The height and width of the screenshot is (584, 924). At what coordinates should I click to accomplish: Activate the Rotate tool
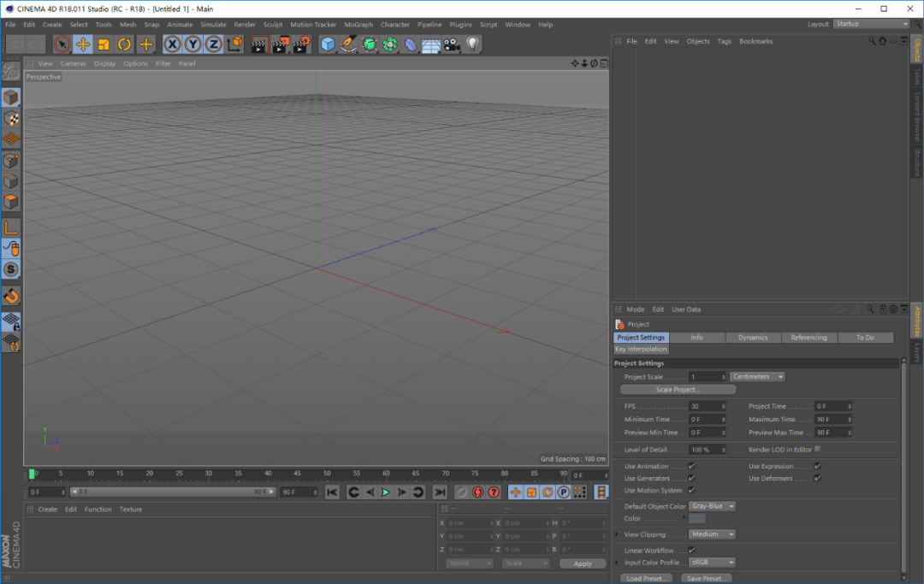(x=124, y=44)
